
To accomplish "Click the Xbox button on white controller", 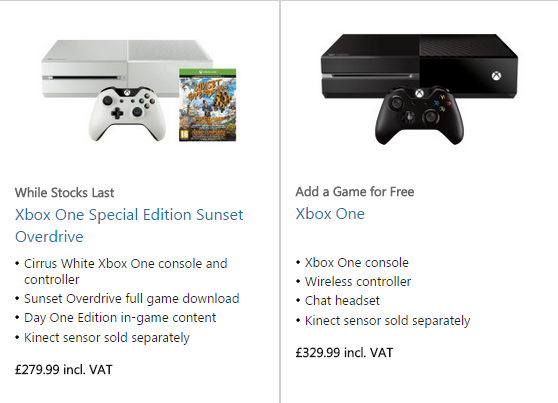I will point(127,93).
